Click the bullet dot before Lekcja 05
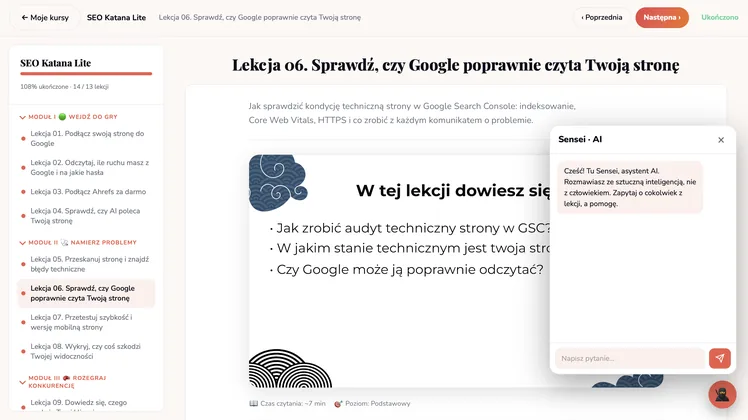 tap(23, 264)
